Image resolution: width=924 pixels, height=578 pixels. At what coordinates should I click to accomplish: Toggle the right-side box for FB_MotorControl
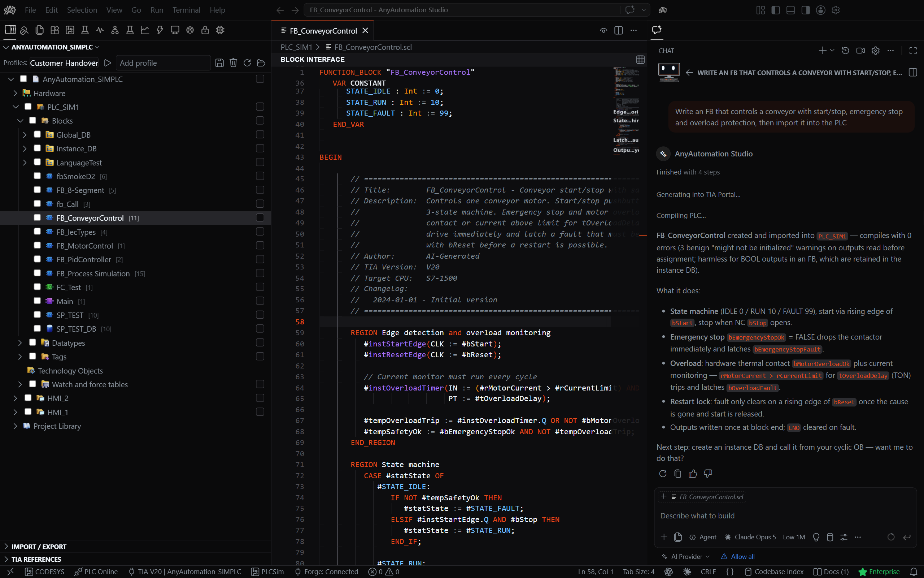(x=260, y=245)
